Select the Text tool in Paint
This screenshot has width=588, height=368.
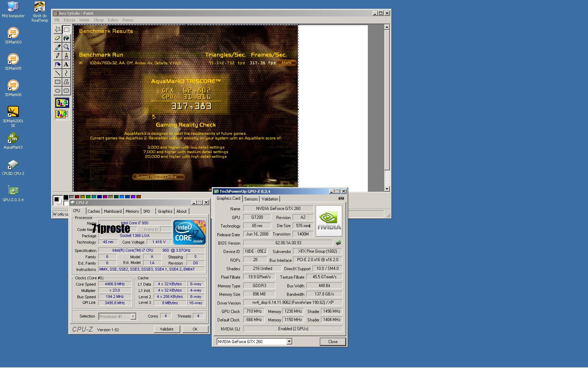tap(66, 64)
